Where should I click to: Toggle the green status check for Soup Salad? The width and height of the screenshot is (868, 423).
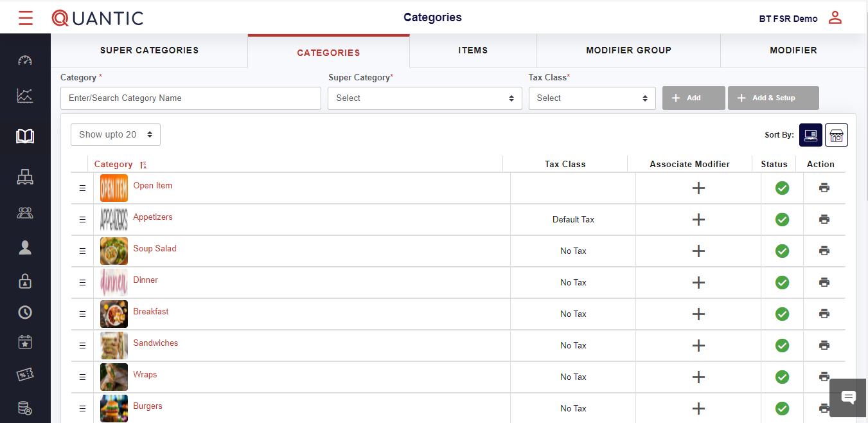point(782,251)
